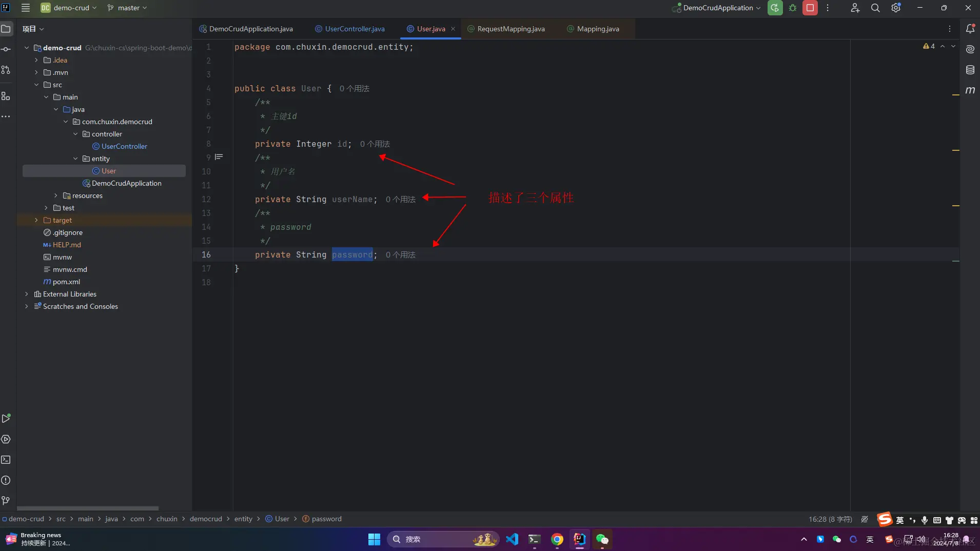Select .gitignore file in tree

67,232
